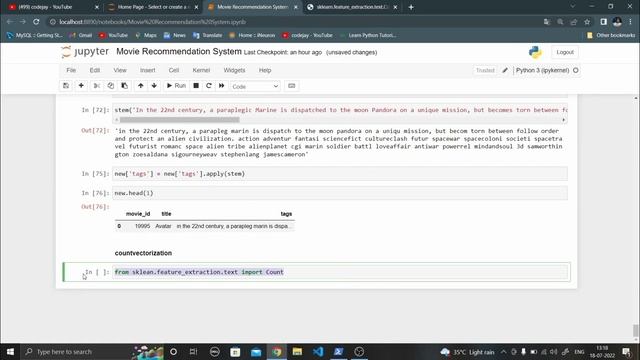This screenshot has height=360, width=640.
Task: Open Translate bookmark
Action: tap(208, 36)
